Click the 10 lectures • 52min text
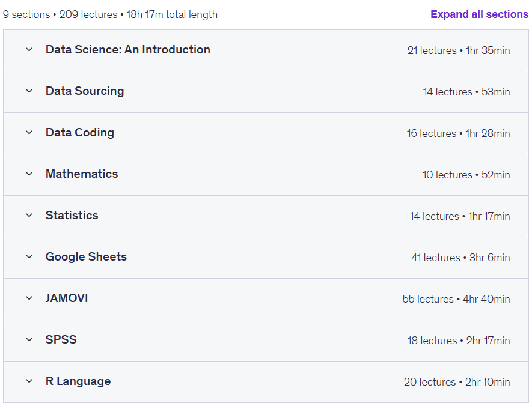The height and width of the screenshot is (406, 532). (x=466, y=175)
